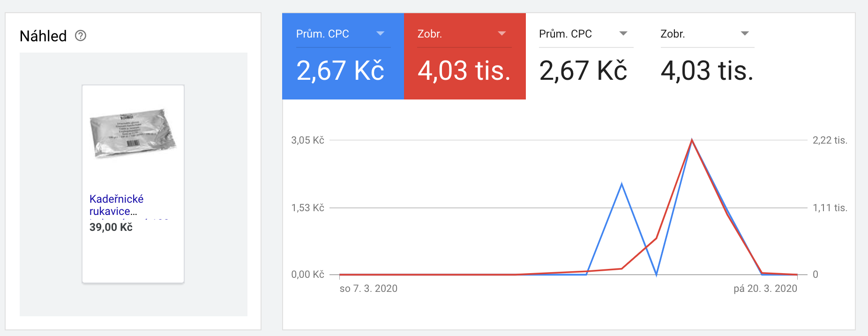Click the white Zobr. 4,03 tis. metric
The image size is (868, 336).
(707, 56)
